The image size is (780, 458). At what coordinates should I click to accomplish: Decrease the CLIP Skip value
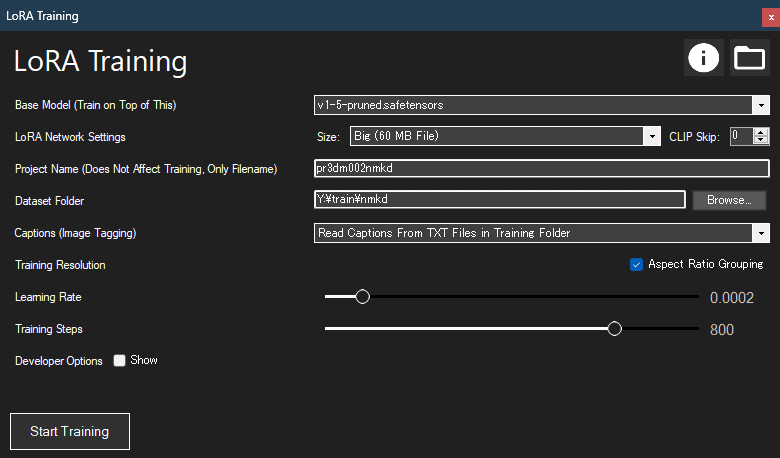(x=761, y=140)
